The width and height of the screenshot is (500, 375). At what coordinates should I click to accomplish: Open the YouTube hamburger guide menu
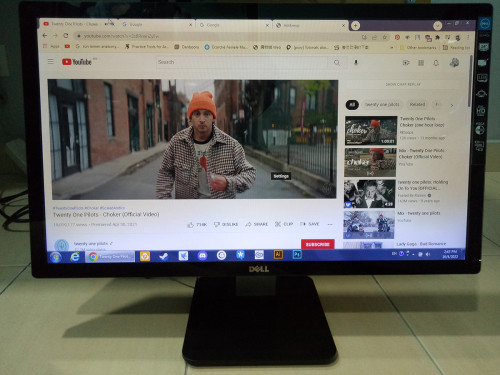51,62
